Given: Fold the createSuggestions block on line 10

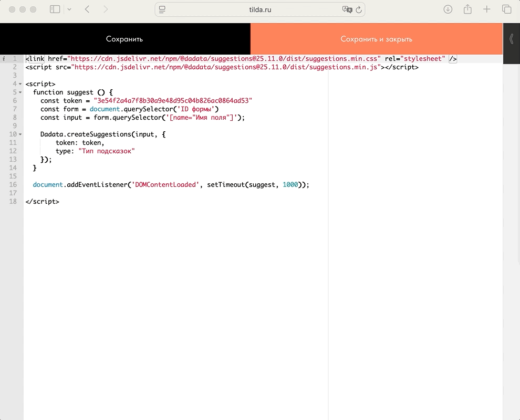Looking at the screenshot, I should click(20, 134).
